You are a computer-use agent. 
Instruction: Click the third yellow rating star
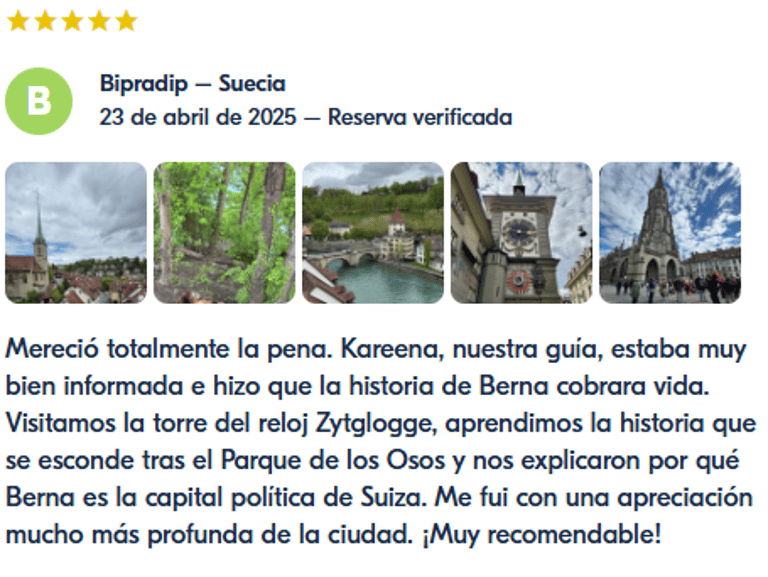[72, 22]
